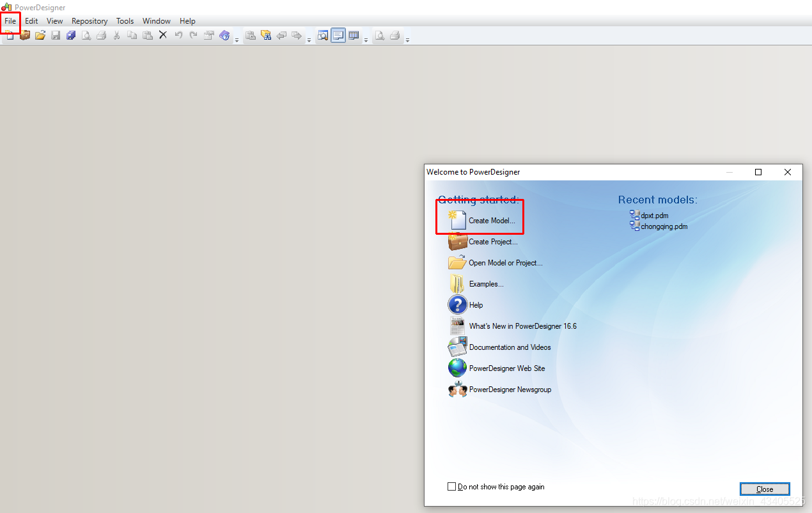Open the Window menu
The width and height of the screenshot is (812, 513).
pyautogui.click(x=157, y=21)
